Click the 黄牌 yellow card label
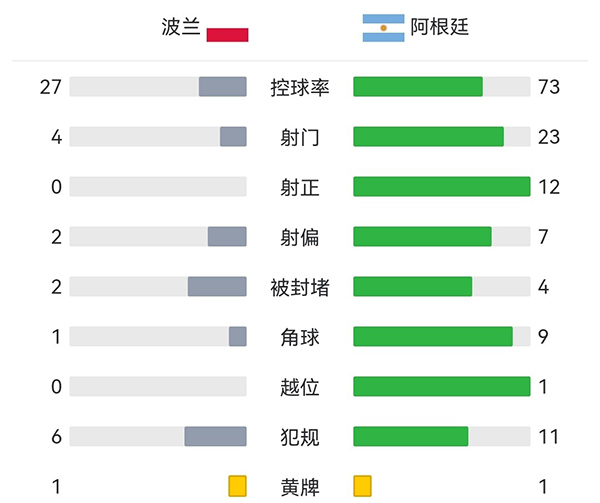The image size is (600, 503). [x=300, y=488]
